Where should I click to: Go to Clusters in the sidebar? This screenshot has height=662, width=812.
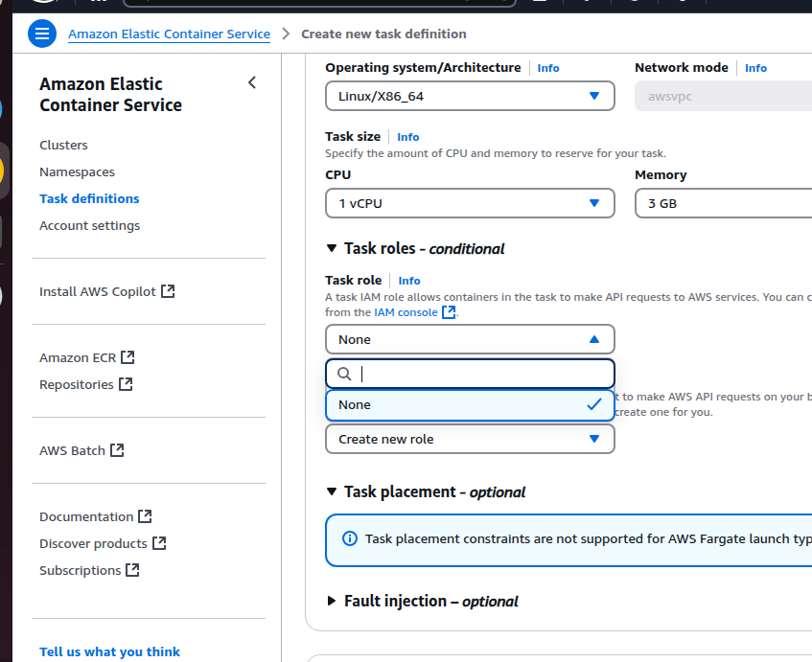[63, 145]
